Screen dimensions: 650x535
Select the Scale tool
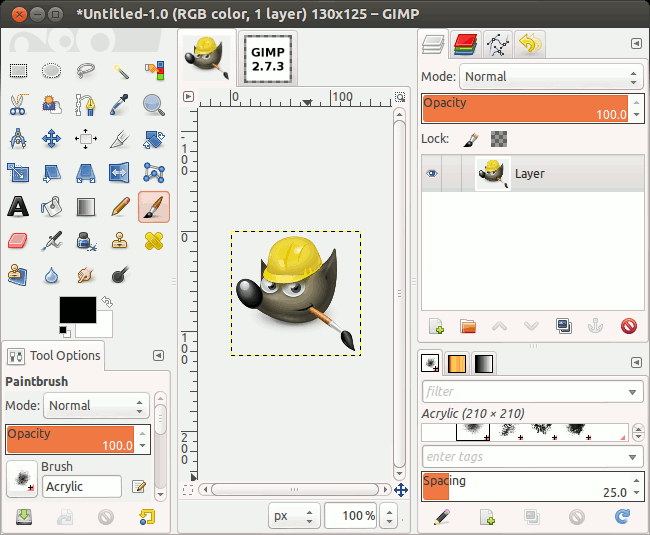pyautogui.click(x=18, y=172)
